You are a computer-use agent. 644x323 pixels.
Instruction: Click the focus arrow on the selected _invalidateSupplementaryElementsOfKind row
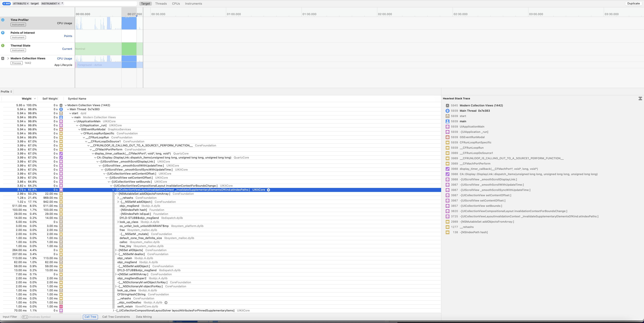268,190
